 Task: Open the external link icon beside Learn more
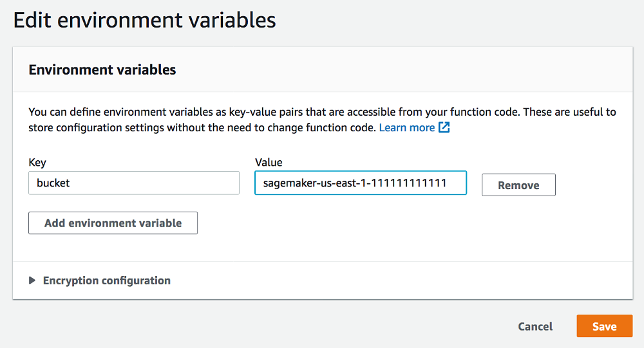tap(444, 127)
